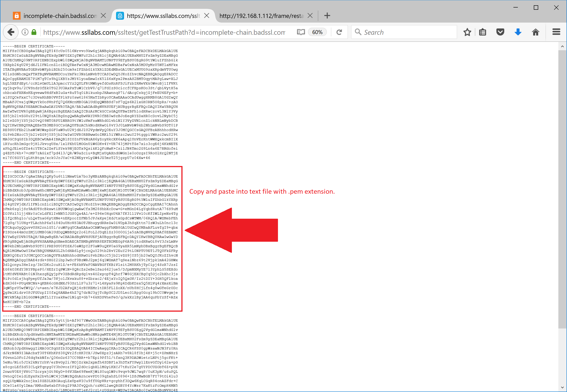This screenshot has width=567, height=392.
Task: Reload the current page
Action: coord(339,32)
